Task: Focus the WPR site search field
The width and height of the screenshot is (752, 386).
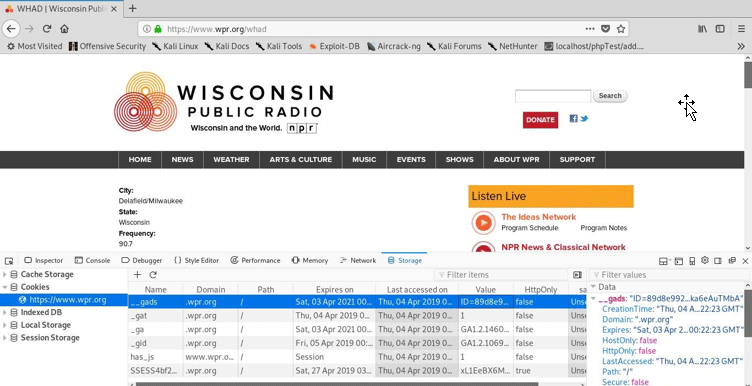Action: point(553,96)
